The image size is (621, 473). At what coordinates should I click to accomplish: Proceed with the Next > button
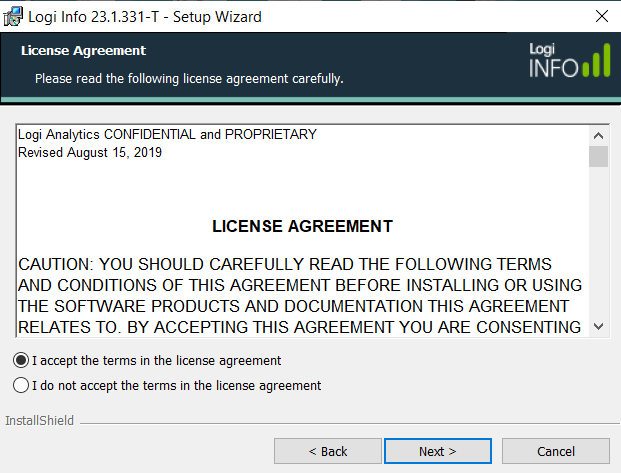coord(438,451)
